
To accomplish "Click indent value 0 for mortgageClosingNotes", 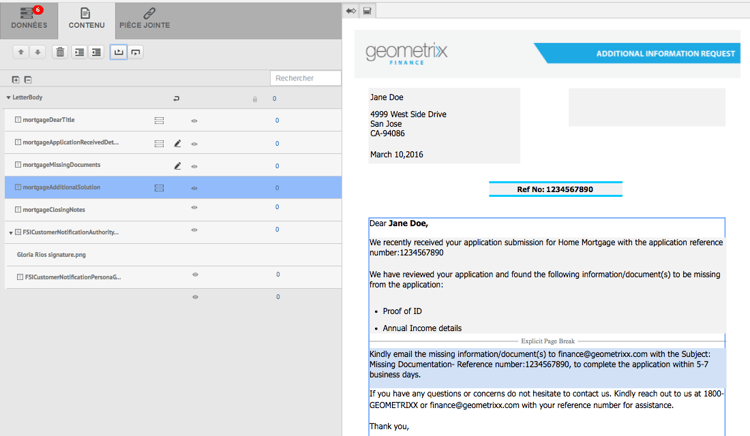I will [x=277, y=207].
